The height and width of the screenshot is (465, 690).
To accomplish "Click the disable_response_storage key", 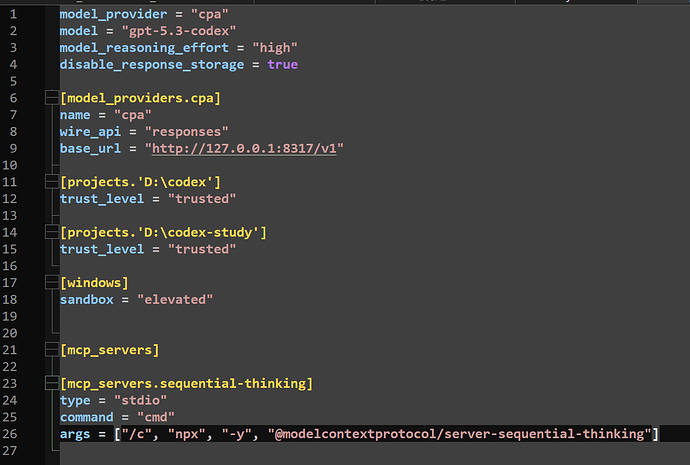I will click(x=152, y=65).
